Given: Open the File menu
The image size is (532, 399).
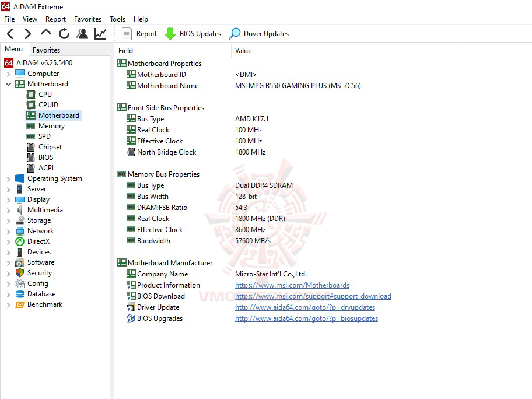Looking at the screenshot, I should (9, 19).
